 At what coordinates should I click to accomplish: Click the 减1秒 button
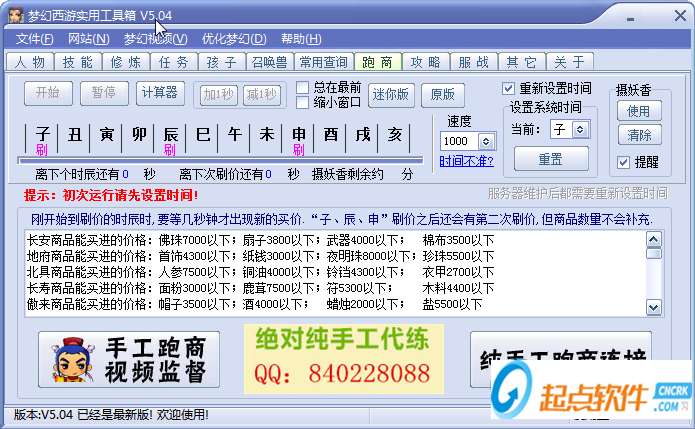point(262,95)
